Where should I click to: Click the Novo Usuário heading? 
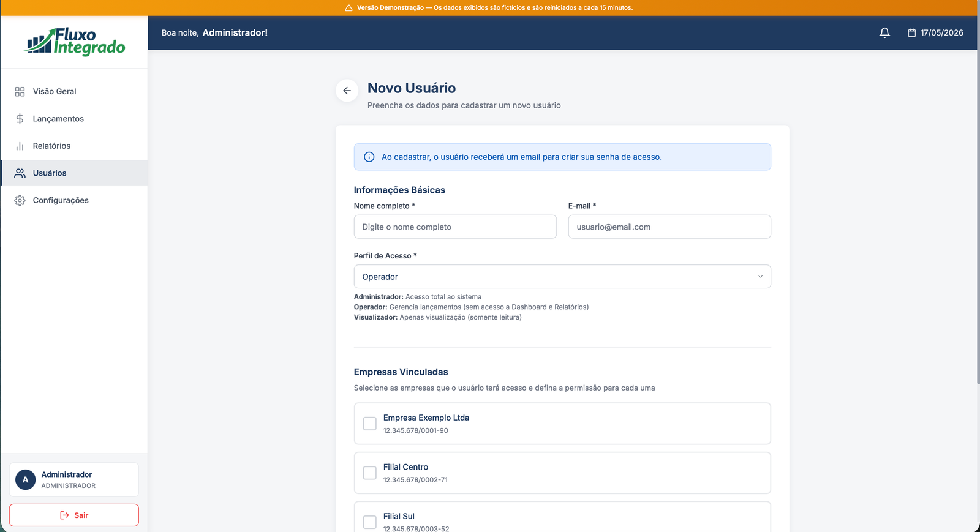click(x=412, y=88)
